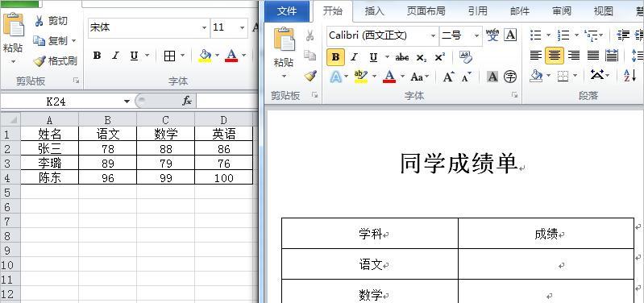
Task: Toggle Italic in the Word ribbon
Action: (354, 57)
